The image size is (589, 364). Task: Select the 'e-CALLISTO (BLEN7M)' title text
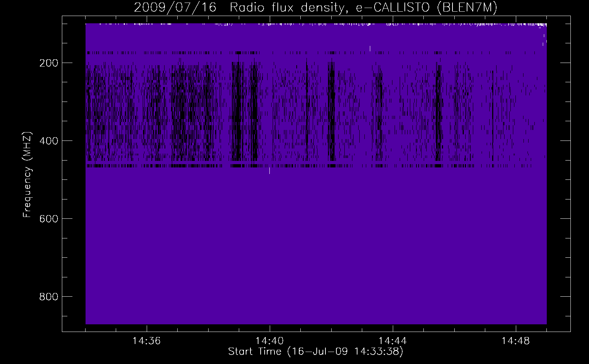coord(426,8)
